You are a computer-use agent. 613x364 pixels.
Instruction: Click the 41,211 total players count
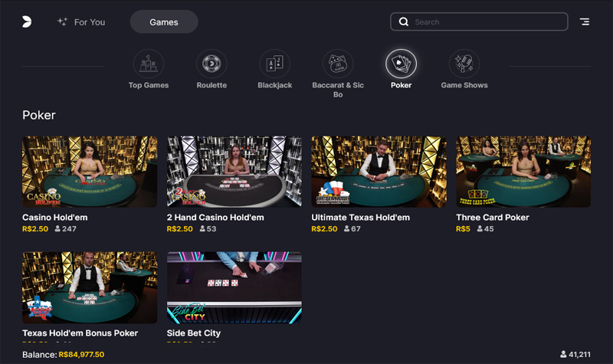[x=579, y=355]
